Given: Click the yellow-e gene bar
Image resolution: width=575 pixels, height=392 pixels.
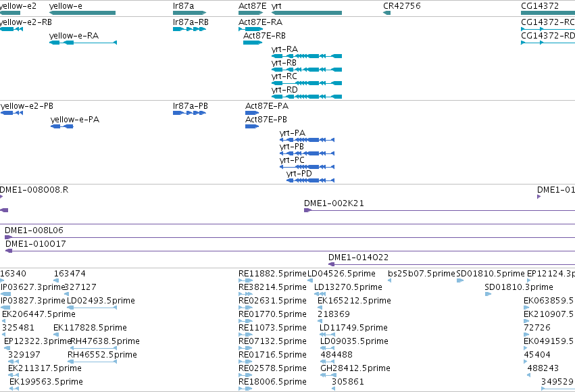Looking at the screenshot, I should pyautogui.click(x=82, y=13).
